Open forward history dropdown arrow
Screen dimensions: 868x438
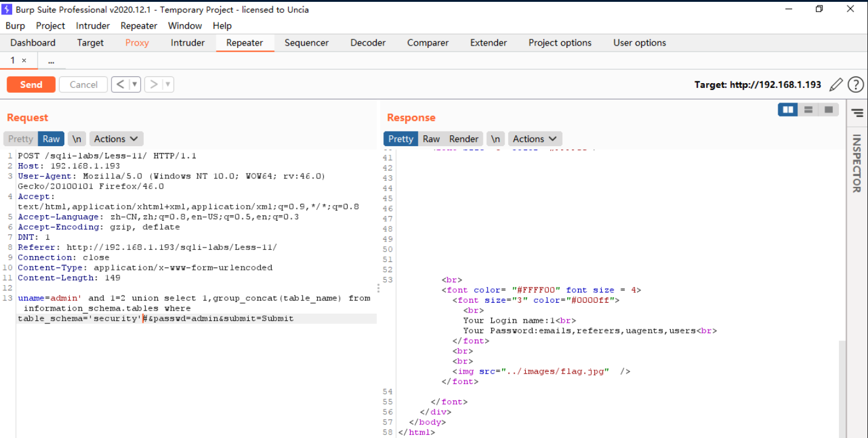click(x=168, y=84)
